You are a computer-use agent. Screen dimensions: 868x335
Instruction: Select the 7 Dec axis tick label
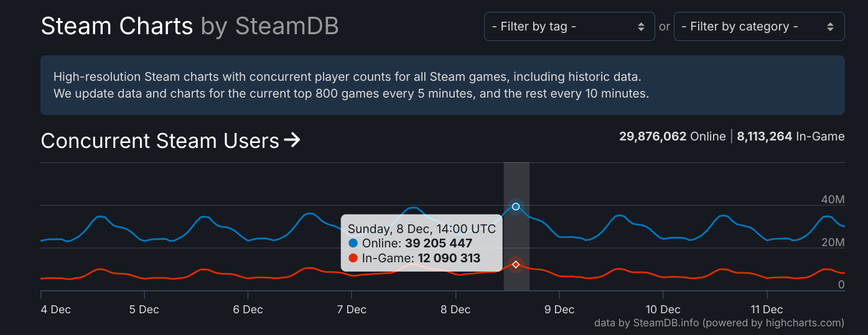tap(352, 310)
